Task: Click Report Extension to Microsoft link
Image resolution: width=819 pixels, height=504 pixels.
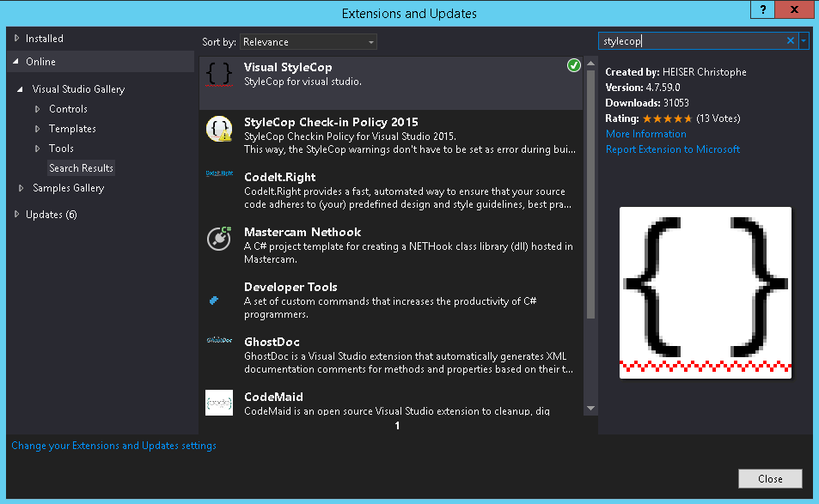Action: pos(673,149)
